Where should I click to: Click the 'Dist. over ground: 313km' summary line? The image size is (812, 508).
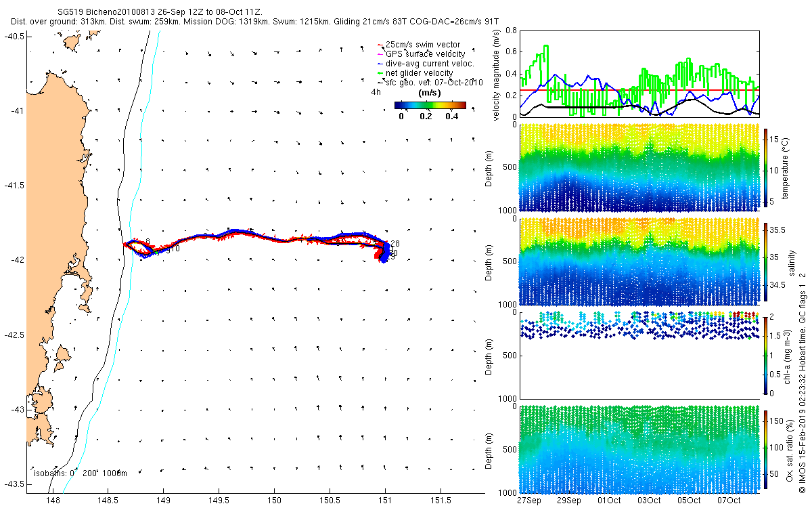(255, 22)
